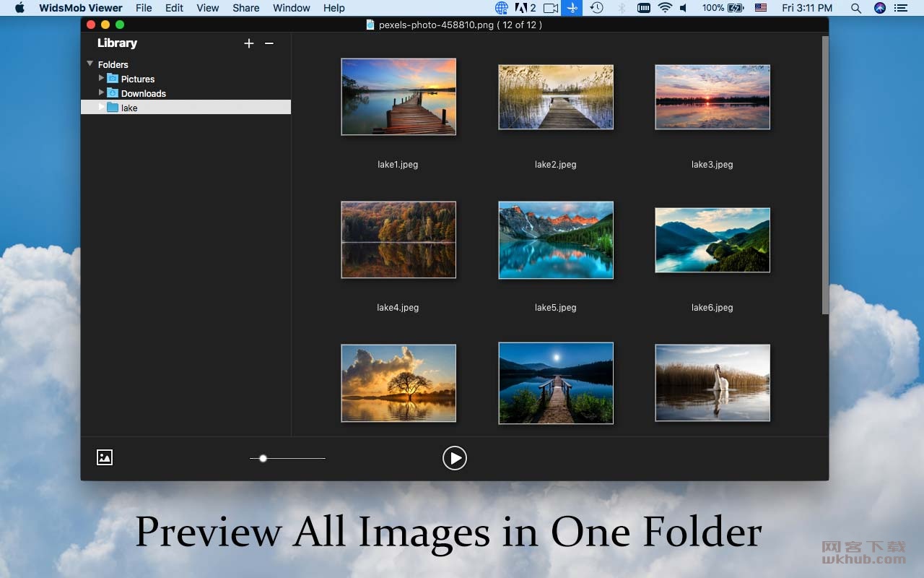The height and width of the screenshot is (578, 924).
Task: Expand the Pictures folder
Action: (101, 78)
